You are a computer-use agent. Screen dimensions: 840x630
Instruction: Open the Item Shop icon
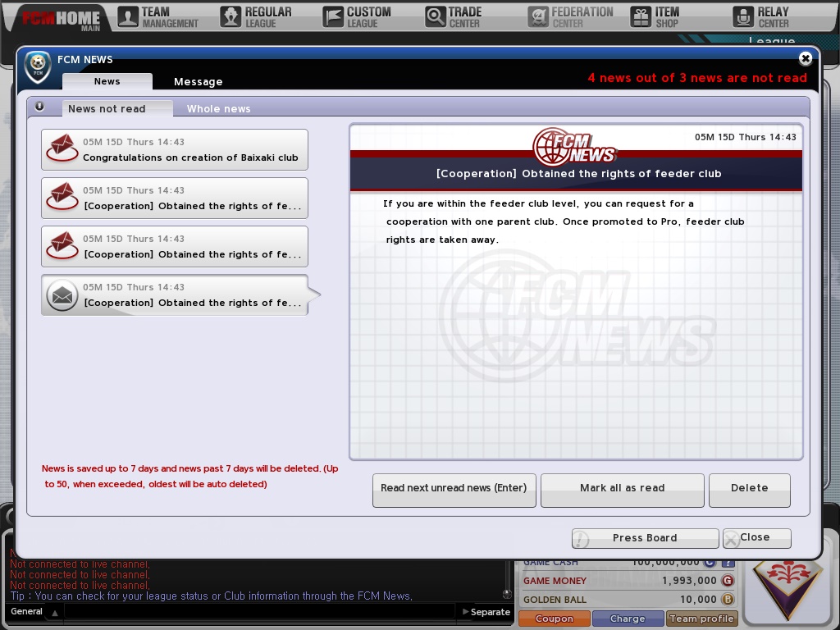[x=641, y=15]
